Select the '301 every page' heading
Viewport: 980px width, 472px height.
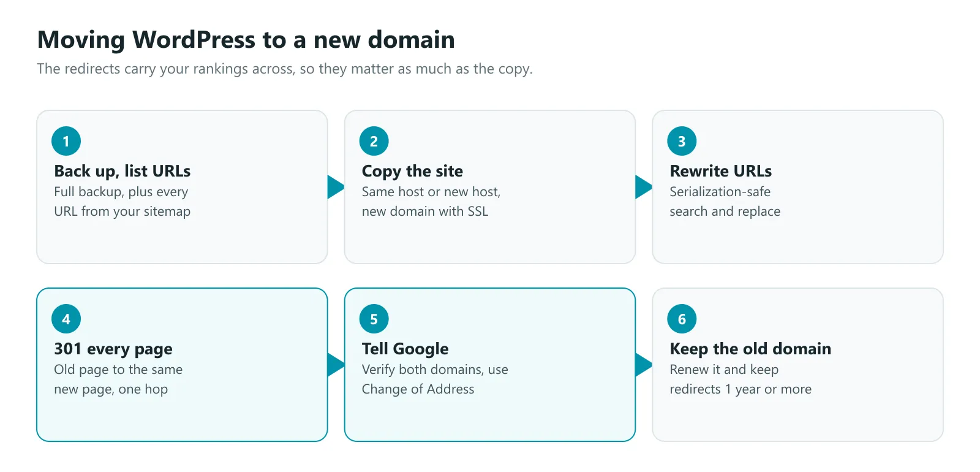pyautogui.click(x=113, y=349)
